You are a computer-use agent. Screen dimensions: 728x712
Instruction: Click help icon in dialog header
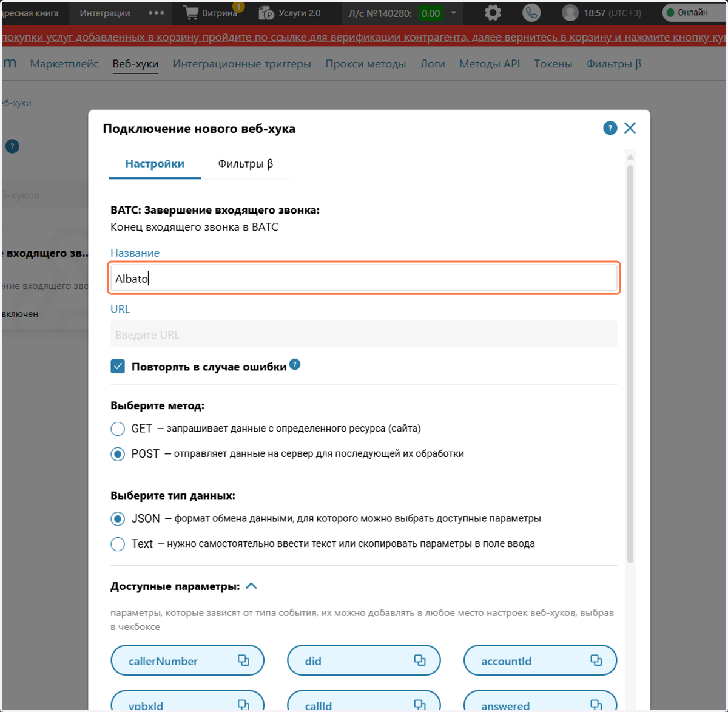pos(610,128)
